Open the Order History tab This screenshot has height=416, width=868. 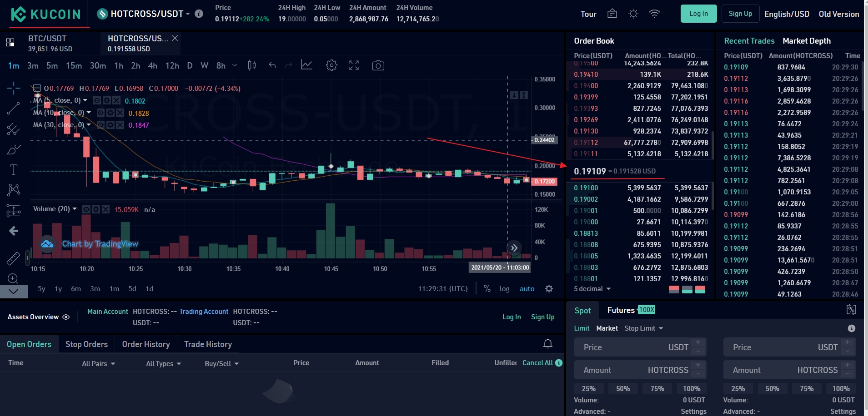pyautogui.click(x=146, y=344)
